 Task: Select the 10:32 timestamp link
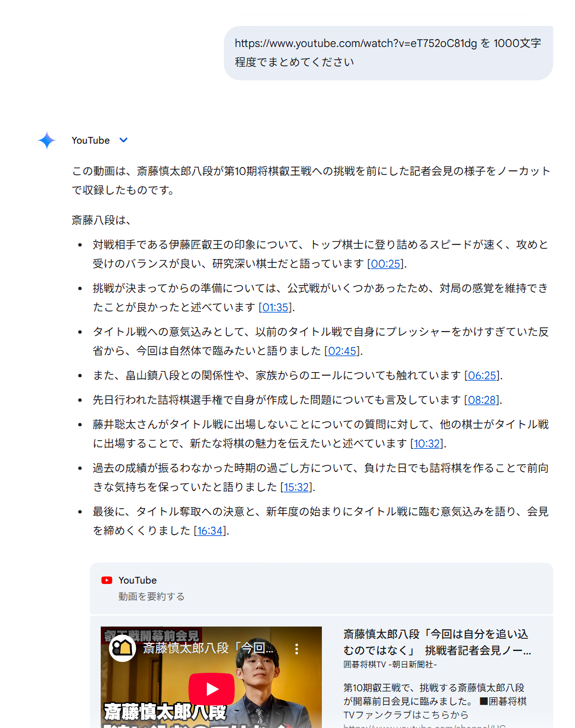pos(427,444)
